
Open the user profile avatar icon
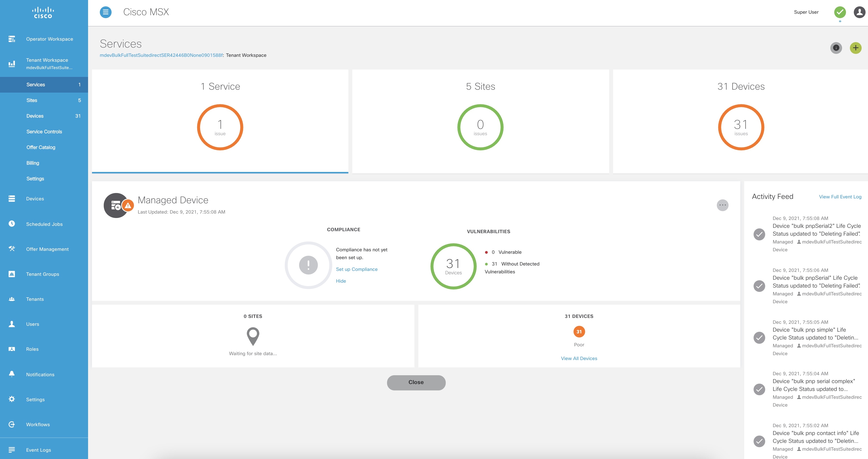(x=859, y=12)
